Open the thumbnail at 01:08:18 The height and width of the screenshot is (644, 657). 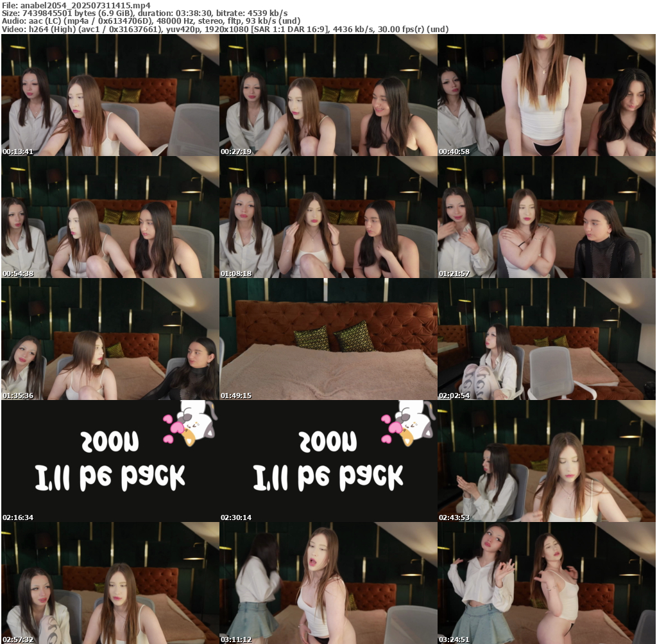pyautogui.click(x=328, y=217)
